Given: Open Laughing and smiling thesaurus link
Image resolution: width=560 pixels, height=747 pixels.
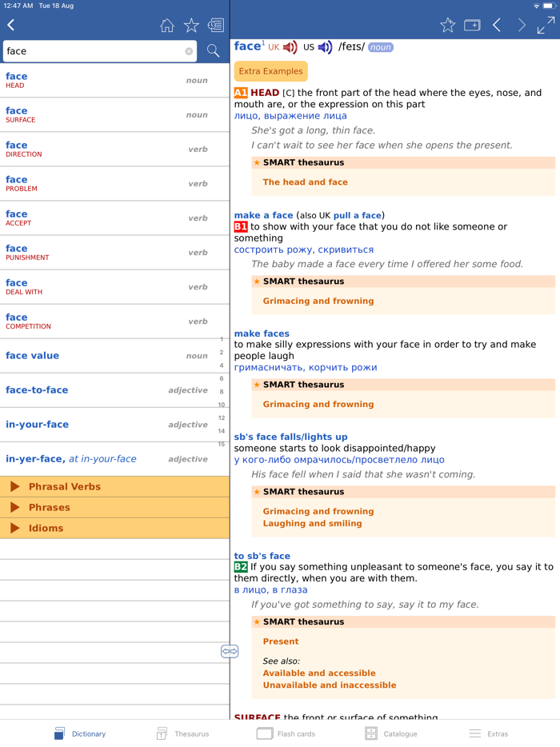Looking at the screenshot, I should click(x=312, y=523).
